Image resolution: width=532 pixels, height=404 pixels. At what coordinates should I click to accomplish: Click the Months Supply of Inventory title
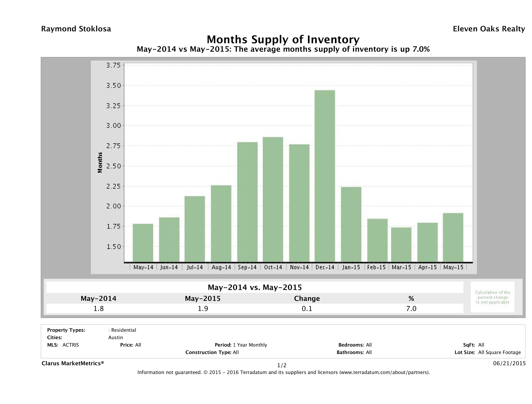283,39
